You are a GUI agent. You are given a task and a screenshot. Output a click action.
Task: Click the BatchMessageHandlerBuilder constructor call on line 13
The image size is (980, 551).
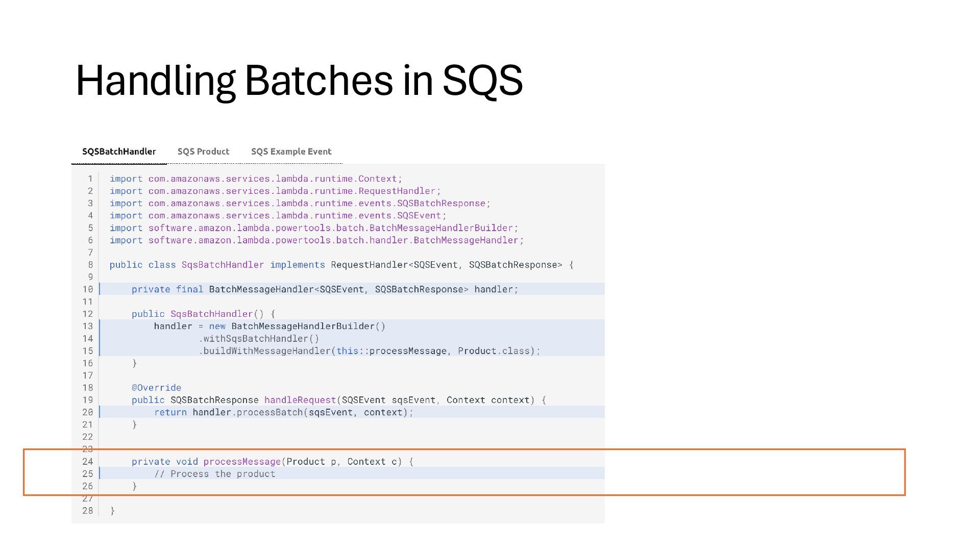pyautogui.click(x=308, y=327)
